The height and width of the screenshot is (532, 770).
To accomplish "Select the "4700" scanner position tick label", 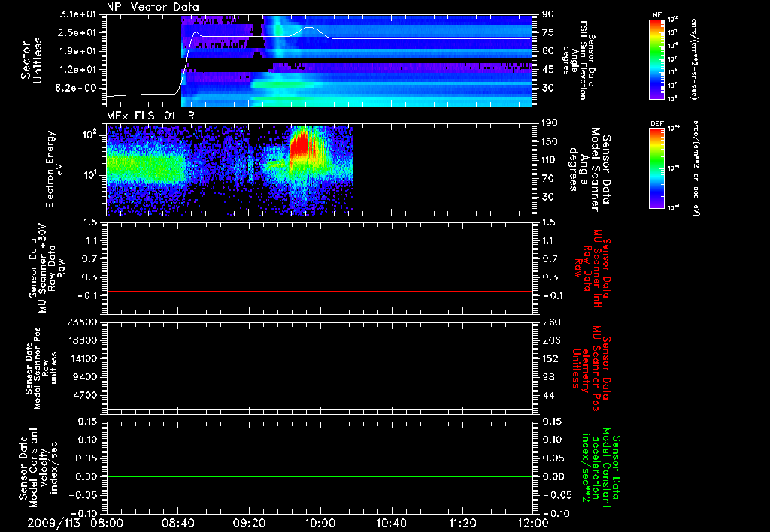I will pos(85,395).
